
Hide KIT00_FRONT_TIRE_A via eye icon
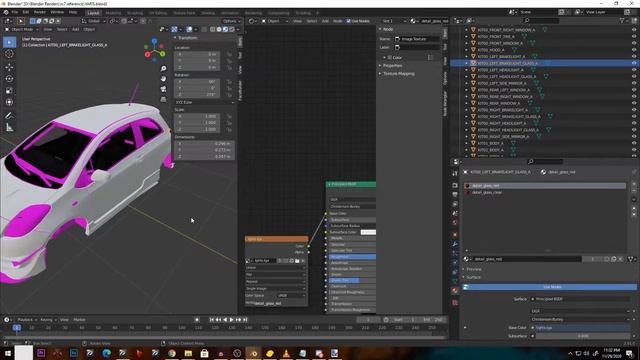coord(634,36)
